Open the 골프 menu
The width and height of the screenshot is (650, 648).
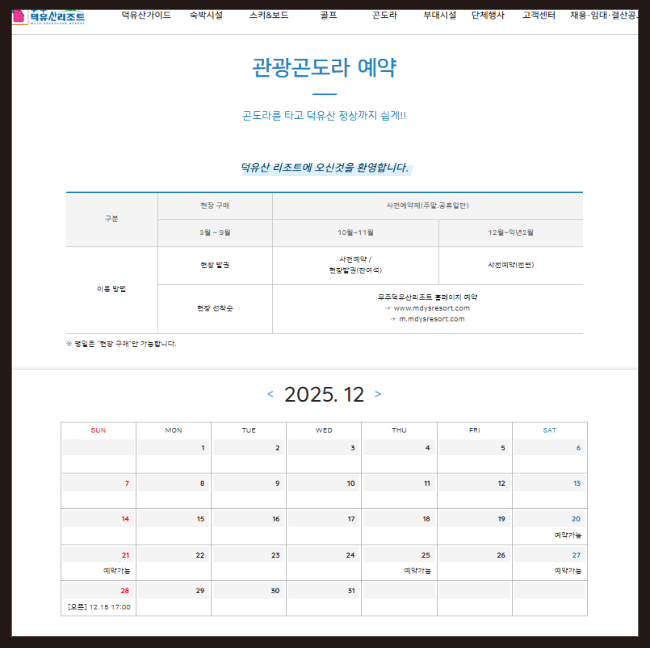point(328,15)
